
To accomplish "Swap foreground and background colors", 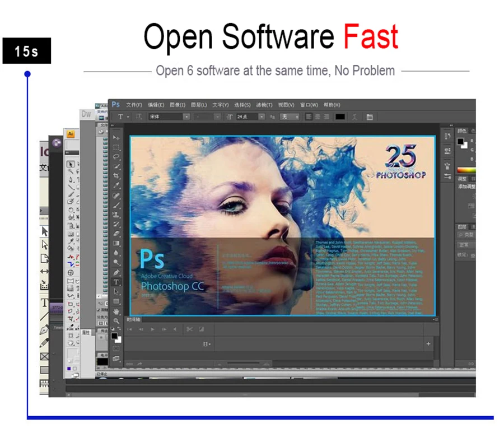I will click(x=120, y=328).
